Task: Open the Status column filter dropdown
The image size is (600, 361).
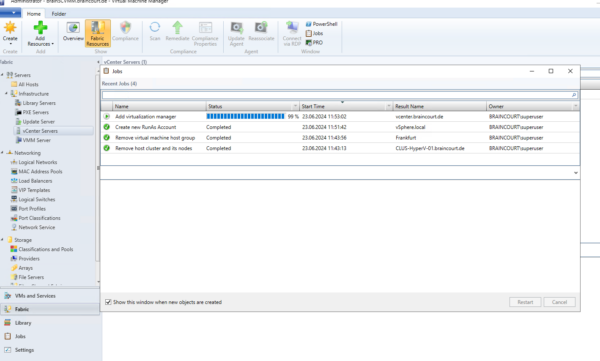Action: [295, 106]
